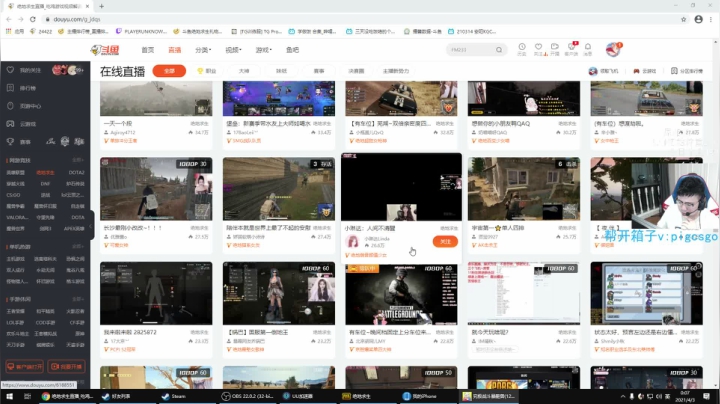
Task: Click the 客户端打开 button in sidebar
Action: point(24,366)
